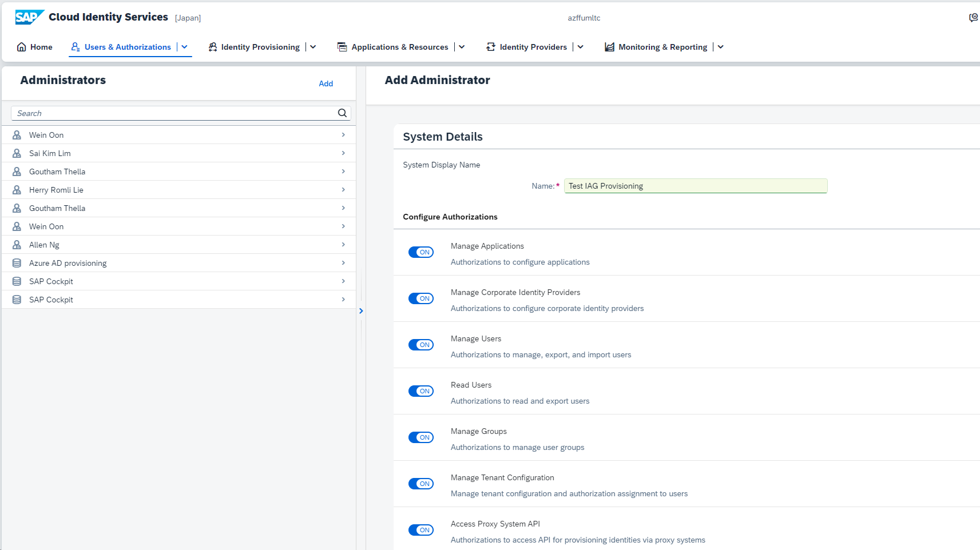The height and width of the screenshot is (550, 980).
Task: Open the Identity Provisioning menu
Action: [260, 47]
